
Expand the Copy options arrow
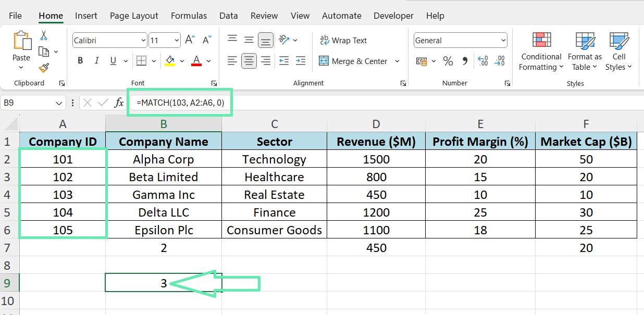pos(56,52)
